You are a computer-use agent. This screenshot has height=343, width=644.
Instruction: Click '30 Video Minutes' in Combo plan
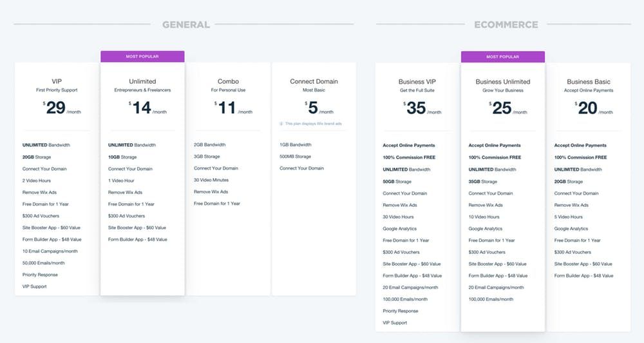coord(211,180)
